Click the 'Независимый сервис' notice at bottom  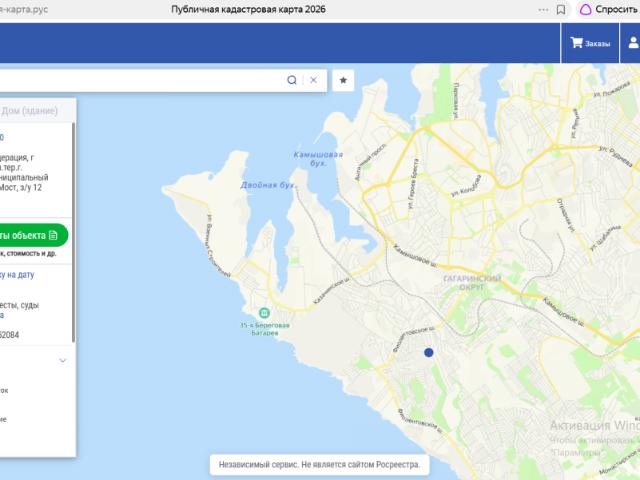click(319, 464)
